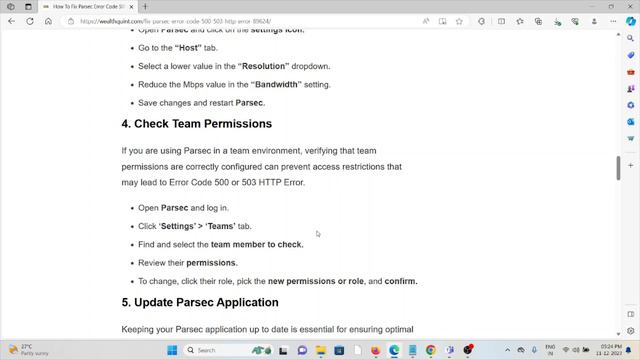Open sidebar Outlook icon
Image resolution: width=640 pixels, height=360 pixels.
(631, 122)
